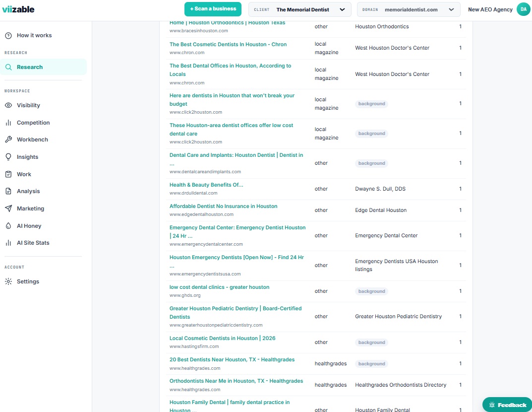The image size is (532, 412).
Task: Click the AI Honey droplet icon
Action: 8,226
